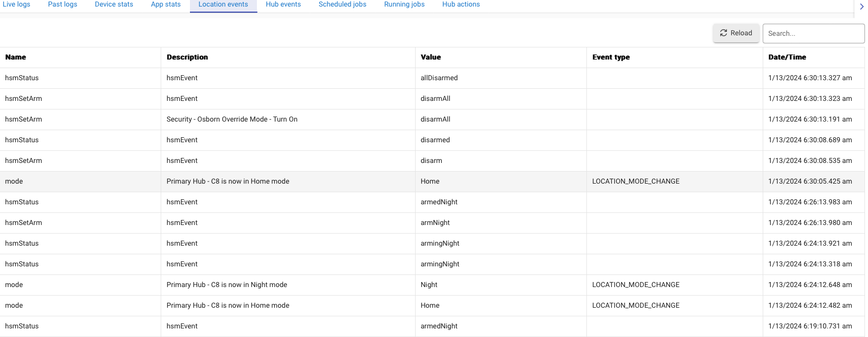Open the Hub actions tab
The image size is (868, 337).
460,5
